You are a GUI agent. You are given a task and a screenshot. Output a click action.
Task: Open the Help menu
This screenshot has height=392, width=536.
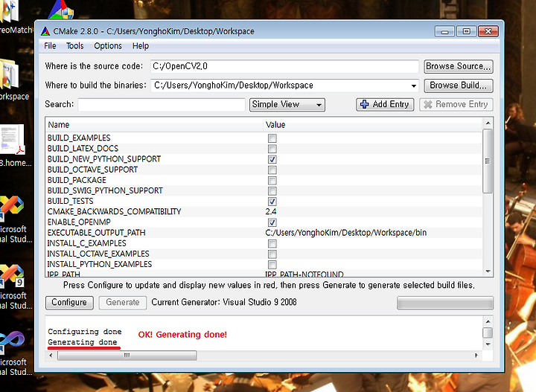point(141,46)
